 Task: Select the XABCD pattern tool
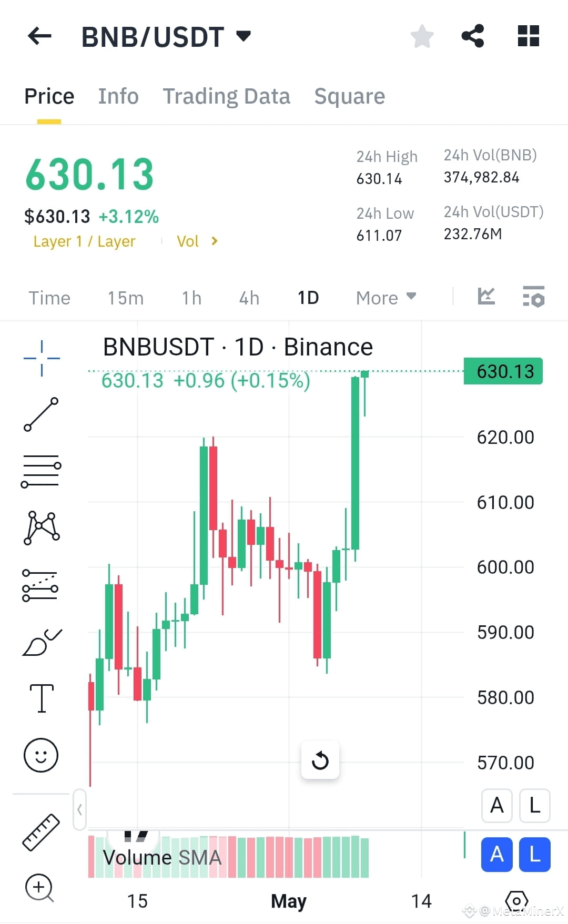(x=42, y=527)
